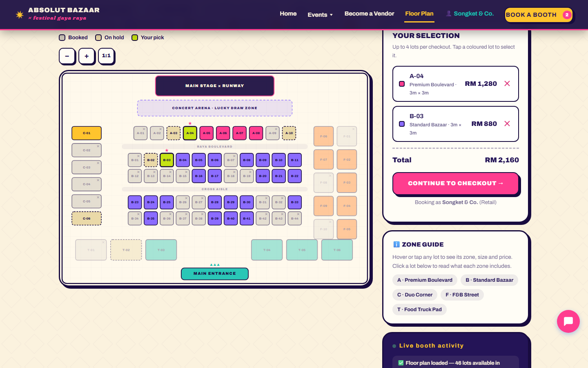Image resolution: width=588 pixels, height=368 pixels.
Task: Select bazaar lot B-35
Action: (x=151, y=218)
